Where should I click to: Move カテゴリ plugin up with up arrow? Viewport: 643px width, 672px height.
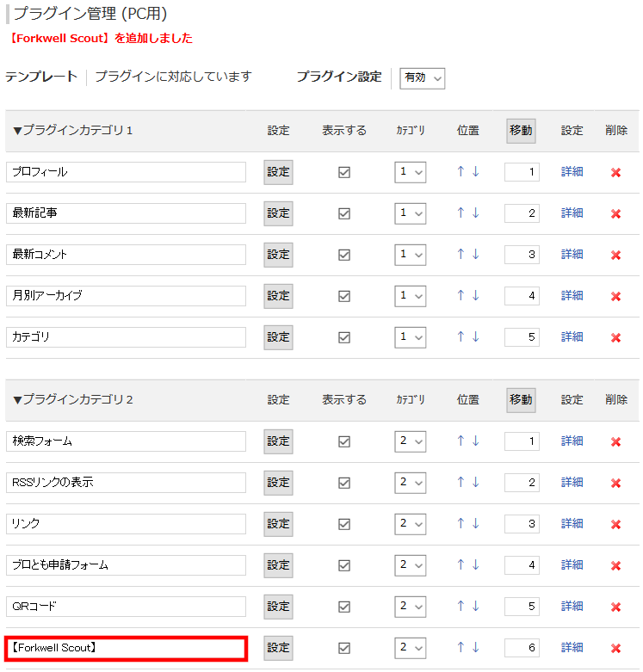[461, 336]
